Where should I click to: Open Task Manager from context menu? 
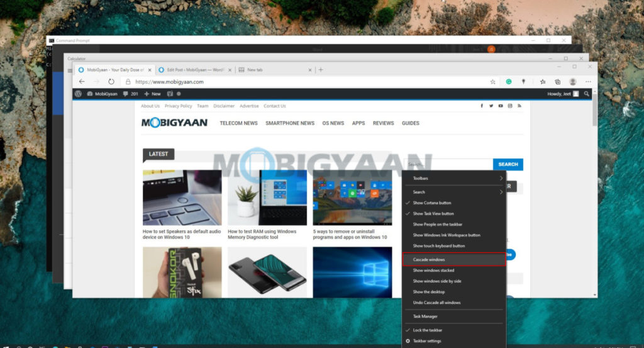click(454, 317)
